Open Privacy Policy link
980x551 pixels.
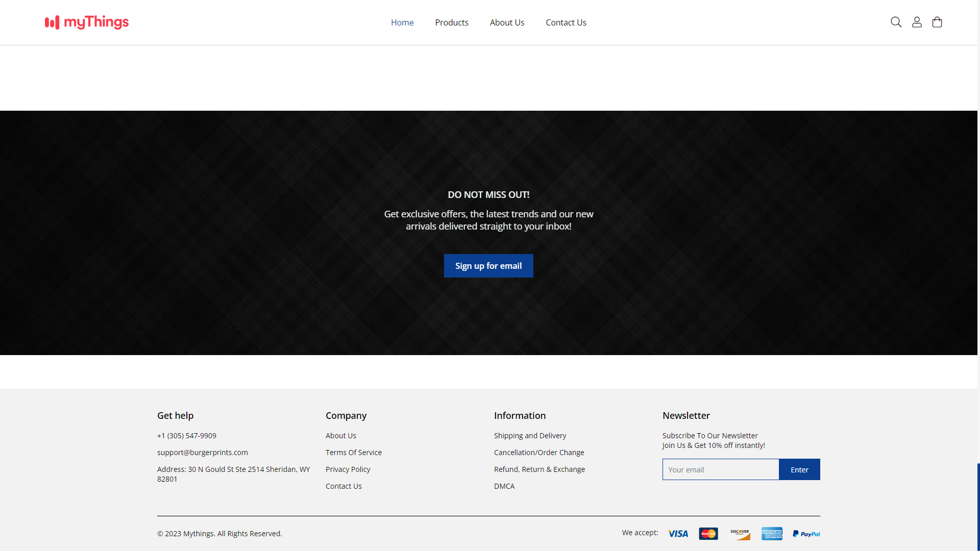click(348, 469)
